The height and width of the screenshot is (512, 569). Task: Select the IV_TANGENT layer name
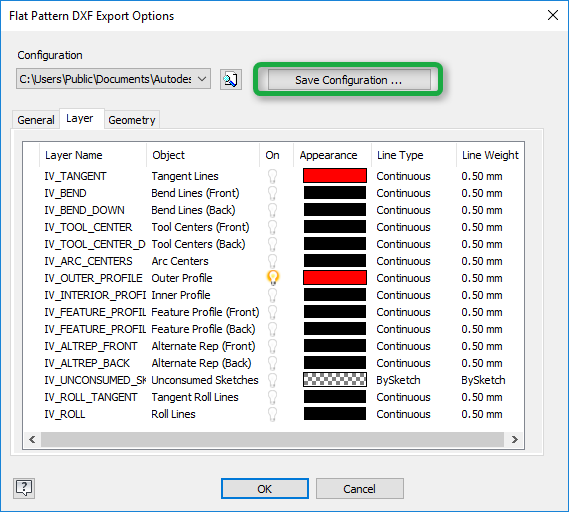tap(75, 176)
